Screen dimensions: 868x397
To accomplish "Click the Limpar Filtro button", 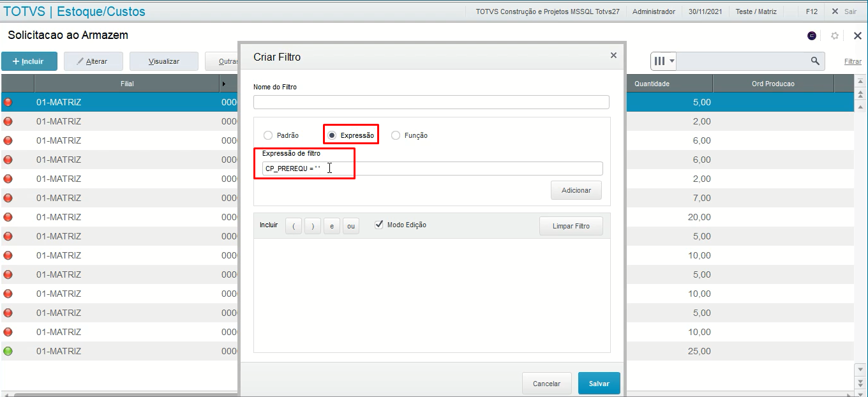I will coord(571,226).
